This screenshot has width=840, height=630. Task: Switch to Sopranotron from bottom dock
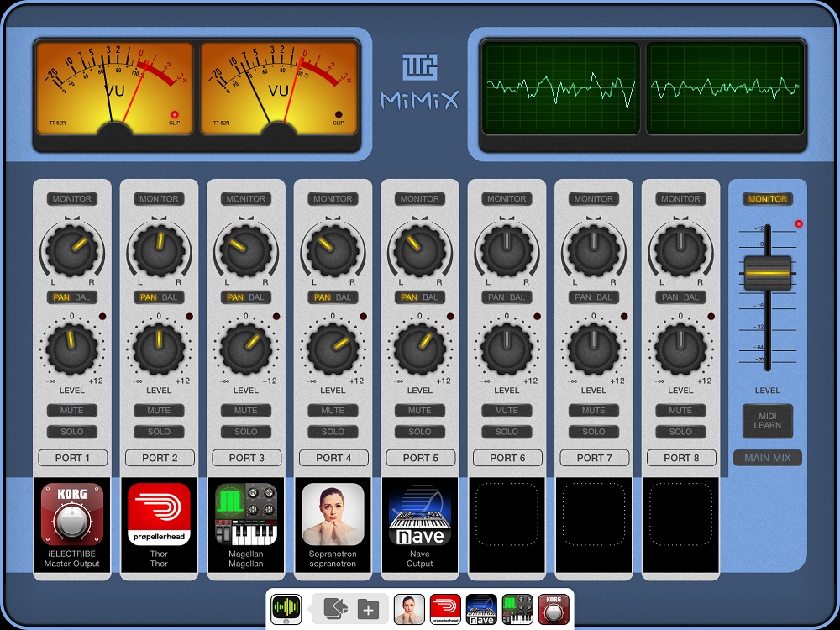click(x=409, y=609)
